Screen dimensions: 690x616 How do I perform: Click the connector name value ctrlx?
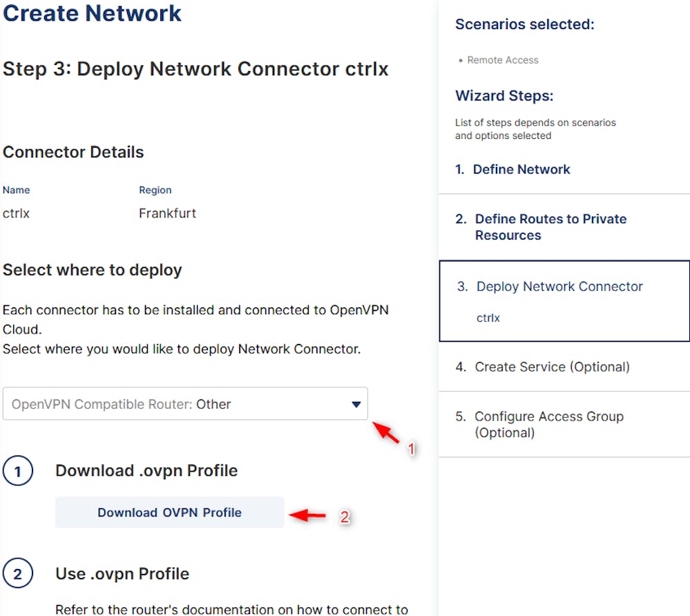16,213
